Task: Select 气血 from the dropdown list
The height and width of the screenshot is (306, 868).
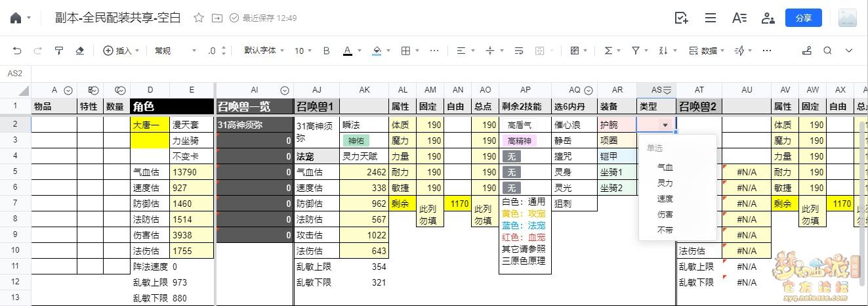Action: pyautogui.click(x=665, y=167)
